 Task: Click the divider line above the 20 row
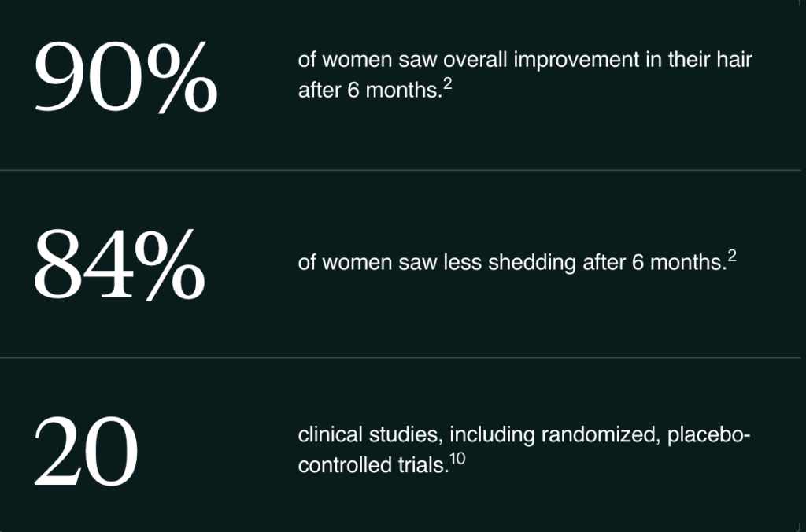(403, 358)
